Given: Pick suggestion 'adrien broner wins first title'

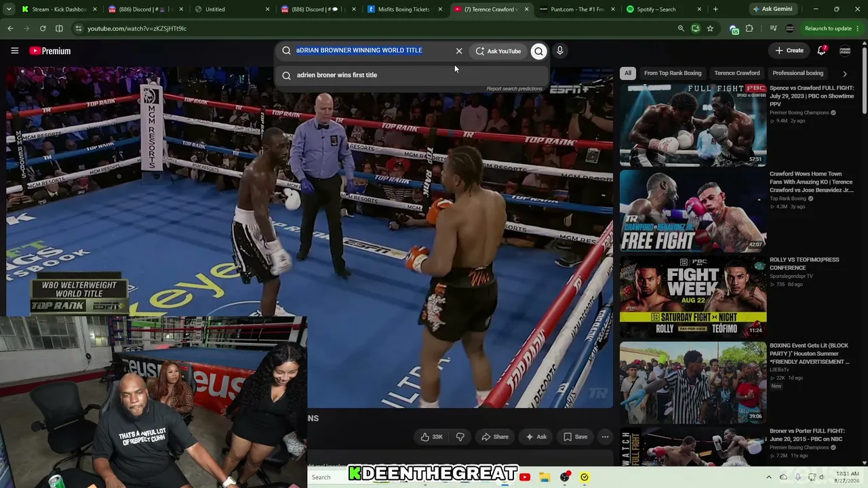Looking at the screenshot, I should (336, 75).
